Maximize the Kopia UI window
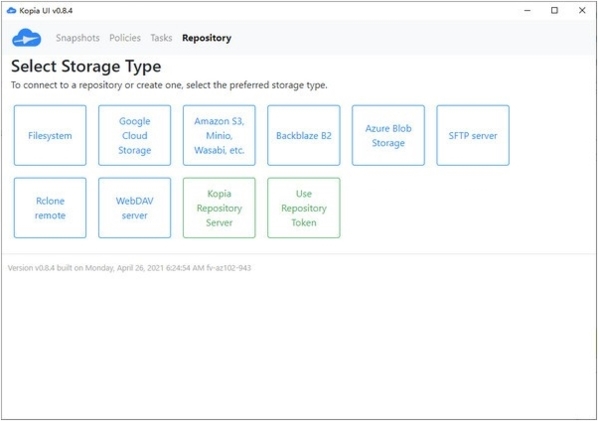 (x=554, y=10)
